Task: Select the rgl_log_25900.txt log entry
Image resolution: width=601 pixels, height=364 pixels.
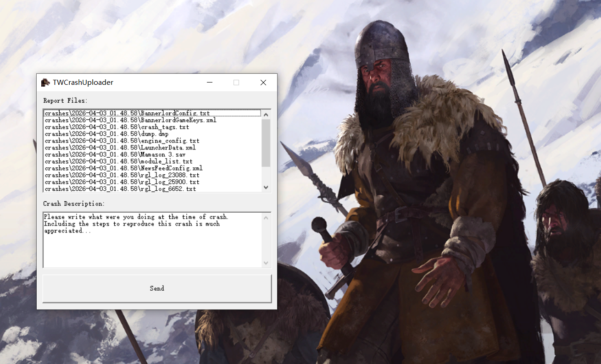Action: 122,182
